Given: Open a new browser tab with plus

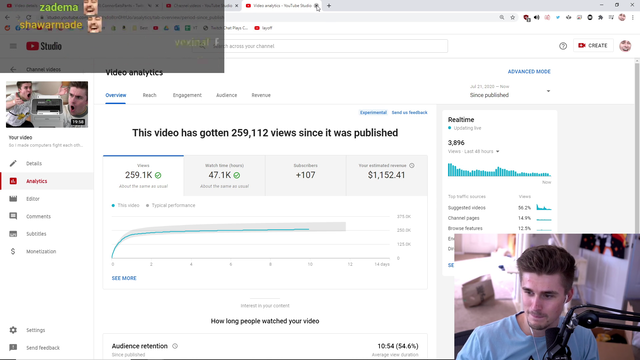Looking at the screenshot, I should 329,6.
